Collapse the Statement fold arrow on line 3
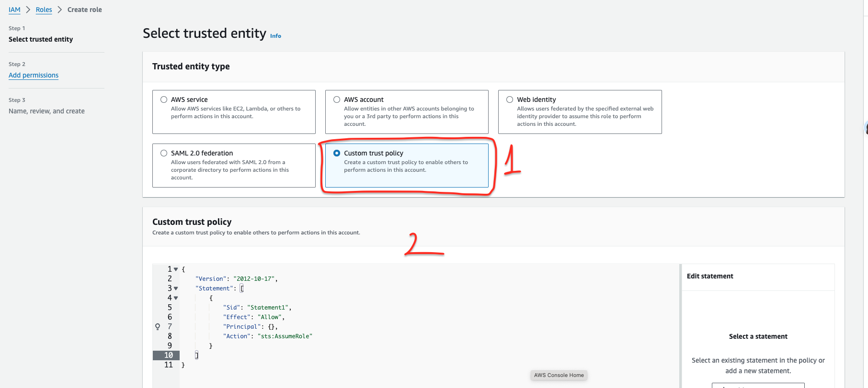The width and height of the screenshot is (868, 388). (x=176, y=288)
